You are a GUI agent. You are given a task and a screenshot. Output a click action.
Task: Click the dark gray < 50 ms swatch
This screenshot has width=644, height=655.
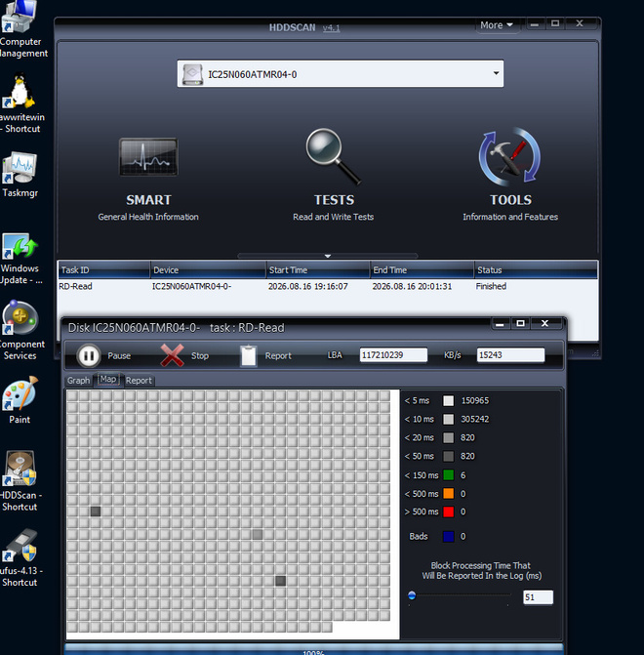448,456
